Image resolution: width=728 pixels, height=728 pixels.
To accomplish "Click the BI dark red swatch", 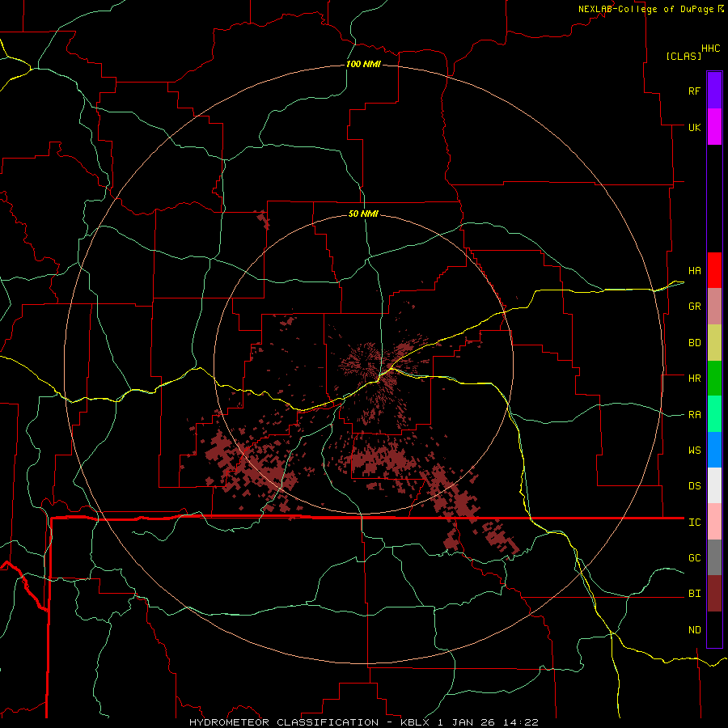I will pyautogui.click(x=714, y=594).
